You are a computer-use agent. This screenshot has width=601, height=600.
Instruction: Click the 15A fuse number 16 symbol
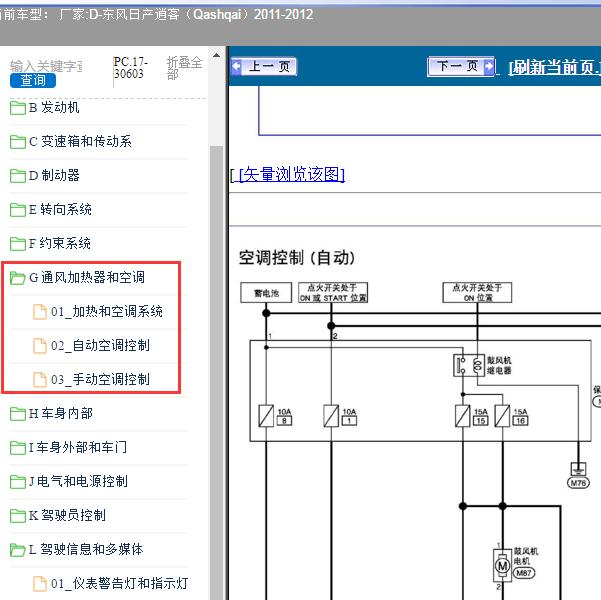click(x=502, y=416)
